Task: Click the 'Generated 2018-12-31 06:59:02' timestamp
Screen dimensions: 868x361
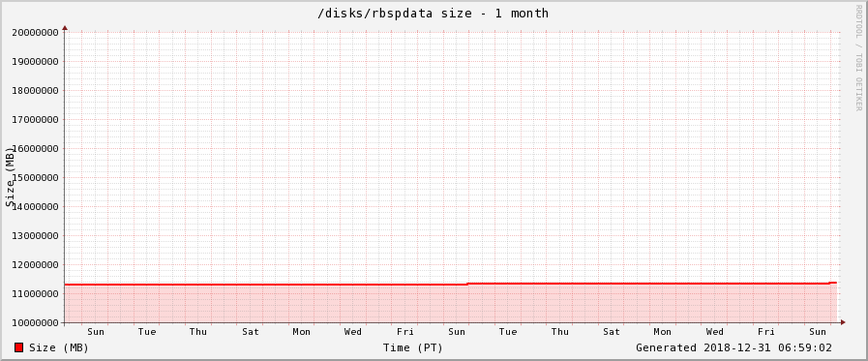Action: [x=733, y=347]
